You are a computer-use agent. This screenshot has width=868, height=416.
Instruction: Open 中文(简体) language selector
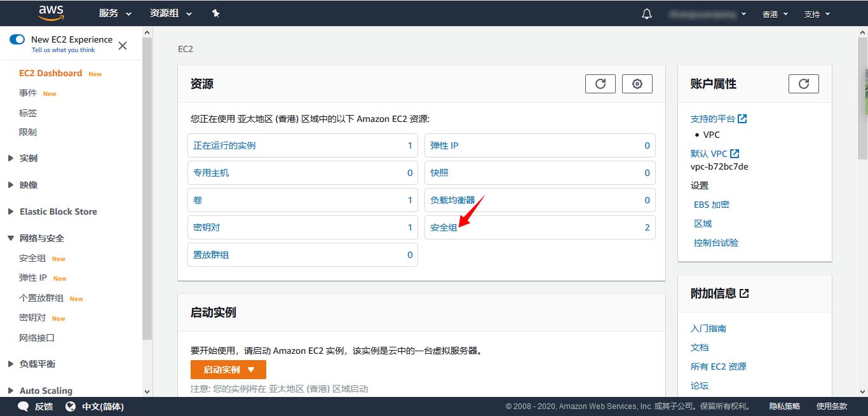click(103, 406)
